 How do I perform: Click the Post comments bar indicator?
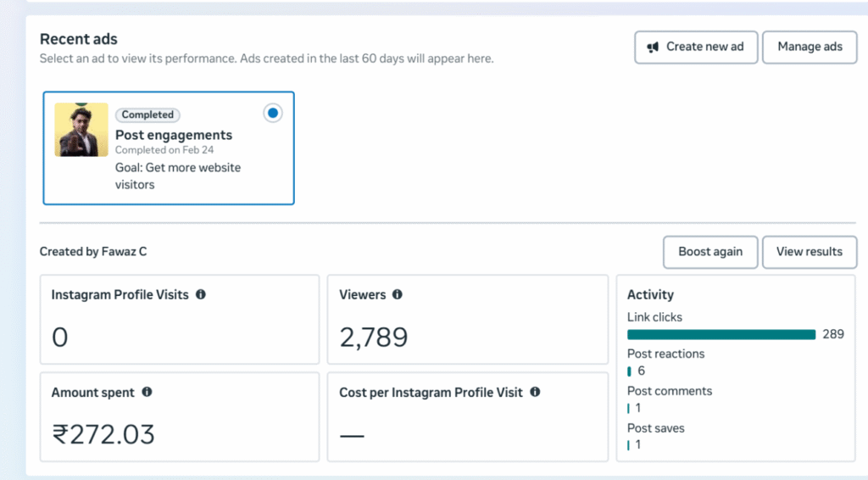pyautogui.click(x=628, y=408)
